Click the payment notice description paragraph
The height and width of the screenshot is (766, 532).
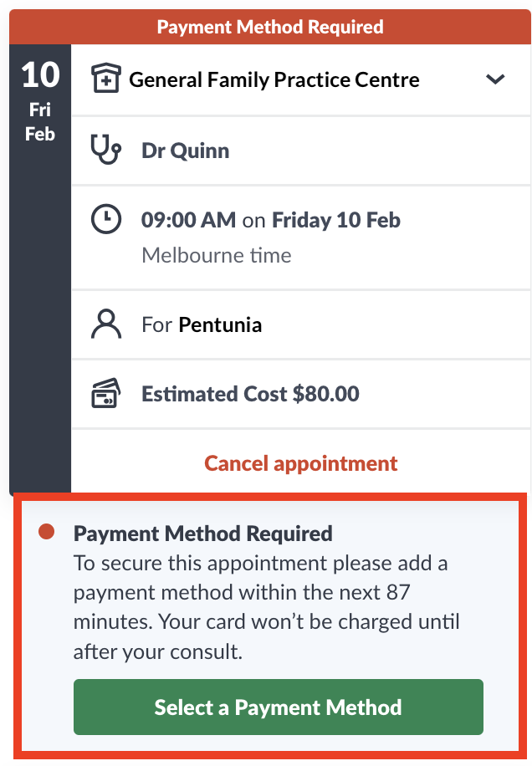[266, 607]
